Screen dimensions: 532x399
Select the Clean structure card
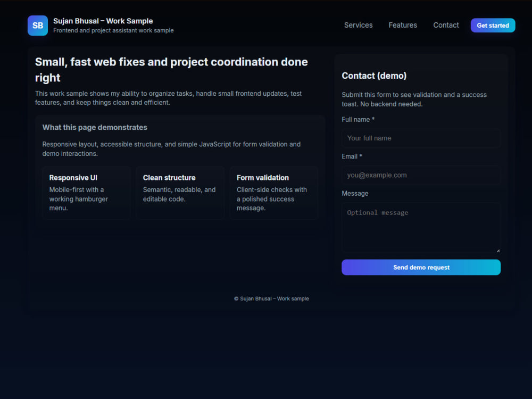pyautogui.click(x=180, y=193)
